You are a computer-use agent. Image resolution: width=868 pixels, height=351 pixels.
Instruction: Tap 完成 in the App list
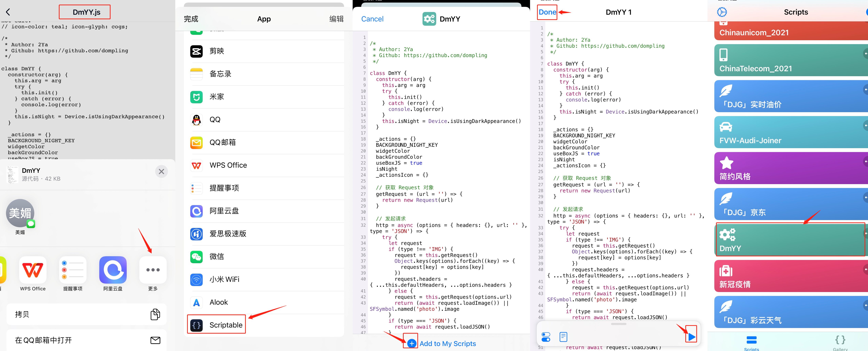191,19
